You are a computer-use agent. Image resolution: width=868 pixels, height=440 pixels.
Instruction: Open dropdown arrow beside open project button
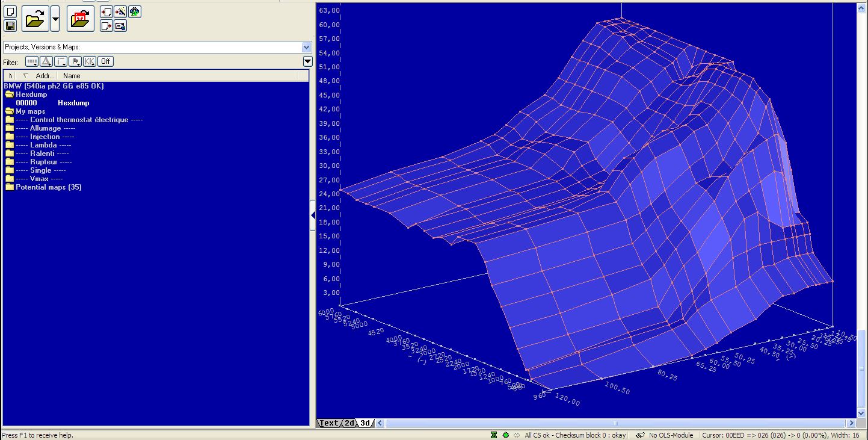pyautogui.click(x=55, y=19)
